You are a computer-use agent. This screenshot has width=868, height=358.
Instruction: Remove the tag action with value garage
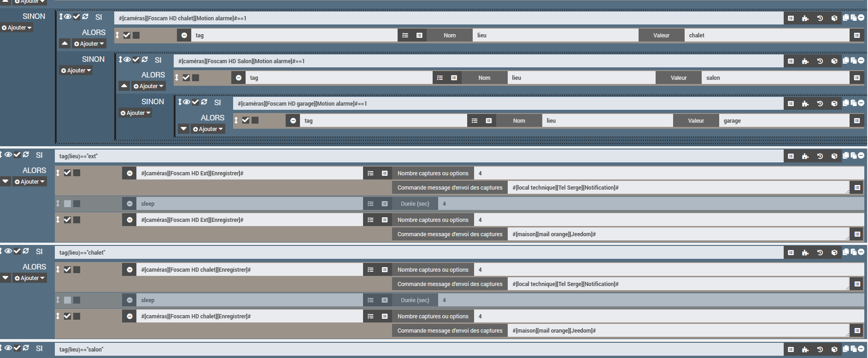point(293,121)
